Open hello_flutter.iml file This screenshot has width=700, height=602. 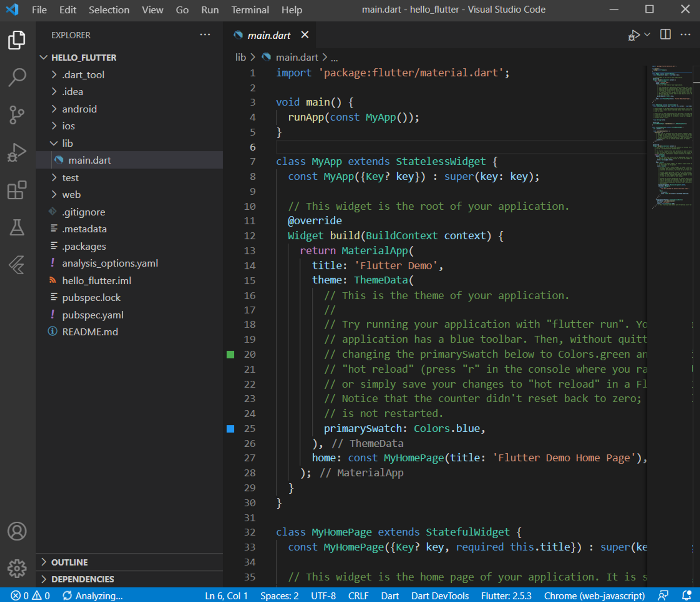coord(129,280)
